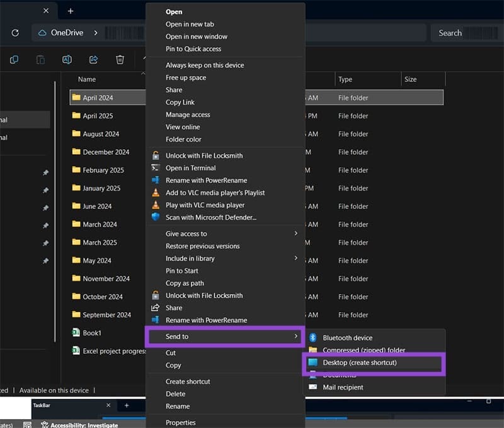Choose Play with VLC media player

[205, 205]
